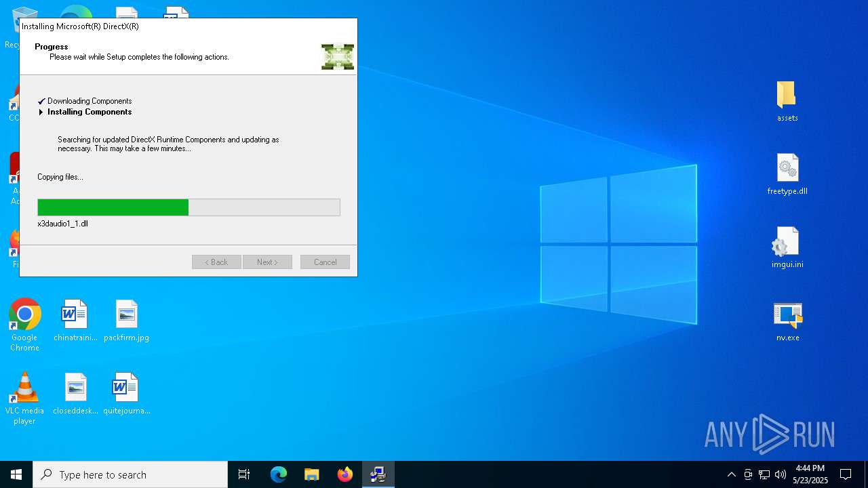The width and height of the screenshot is (868, 488).
Task: Select the freetype.dll desktop file
Action: click(x=787, y=175)
